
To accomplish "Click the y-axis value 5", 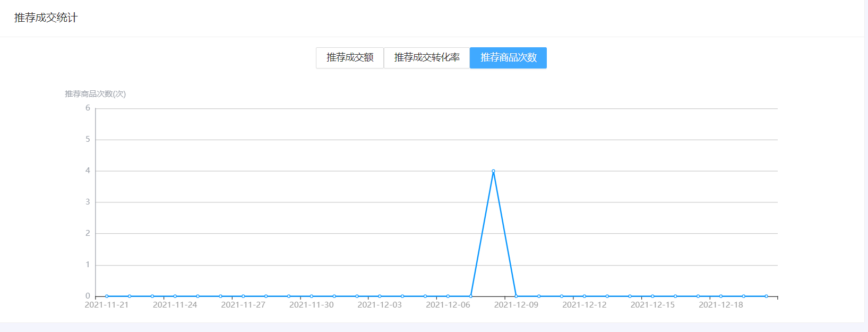I will [x=88, y=139].
